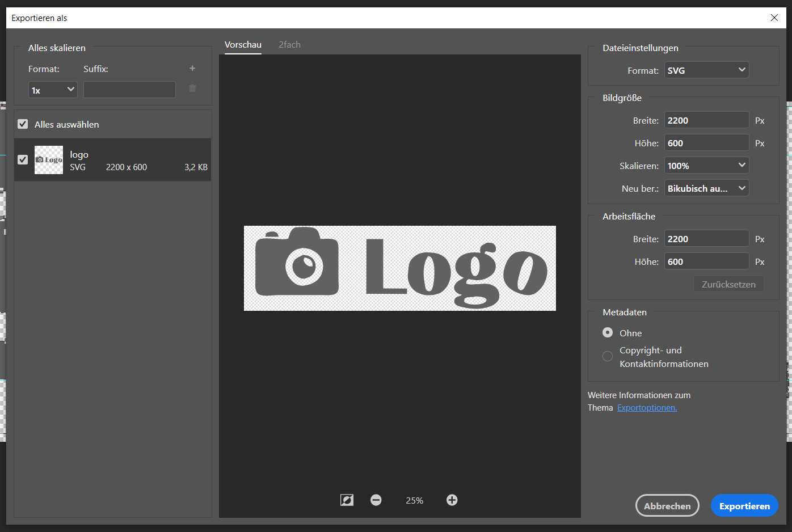Viewport: 792px width, 532px height.
Task: Choose 'Copyright- und Kontaktinformationen' metadata
Action: click(607, 356)
